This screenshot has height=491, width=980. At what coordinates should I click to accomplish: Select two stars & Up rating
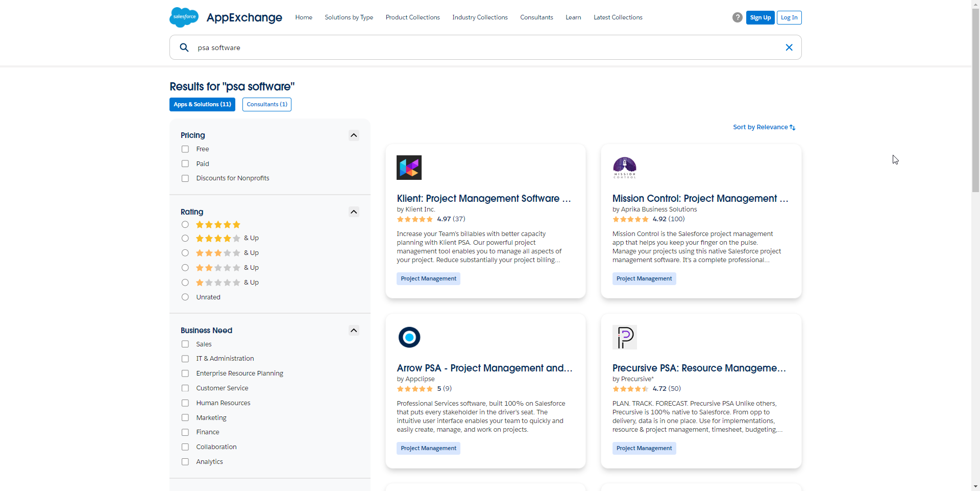pos(185,268)
